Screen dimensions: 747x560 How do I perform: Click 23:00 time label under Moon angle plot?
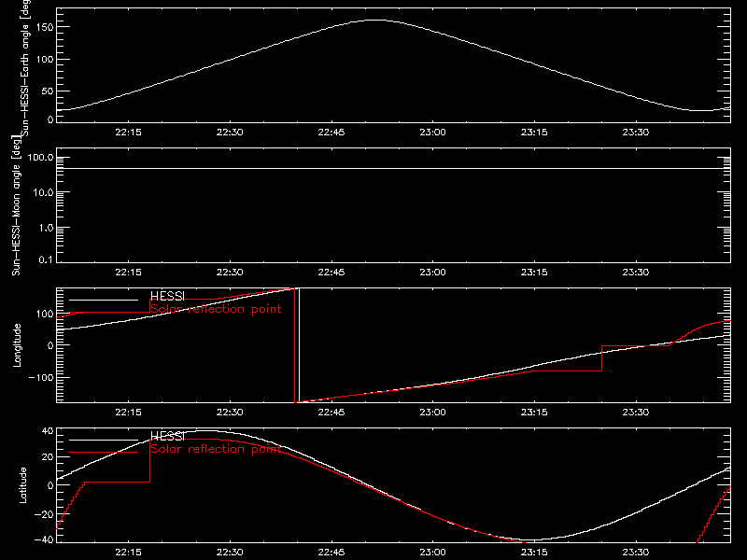click(432, 273)
